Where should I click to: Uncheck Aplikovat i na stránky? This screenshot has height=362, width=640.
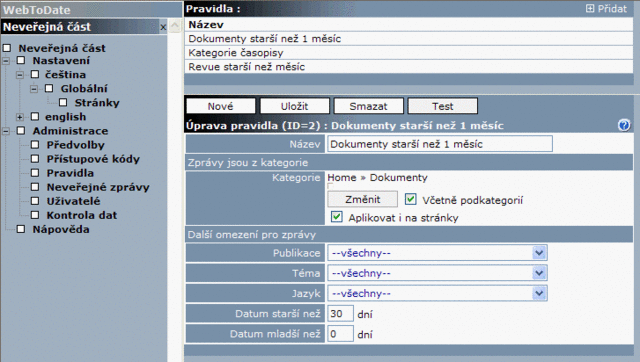pyautogui.click(x=336, y=217)
